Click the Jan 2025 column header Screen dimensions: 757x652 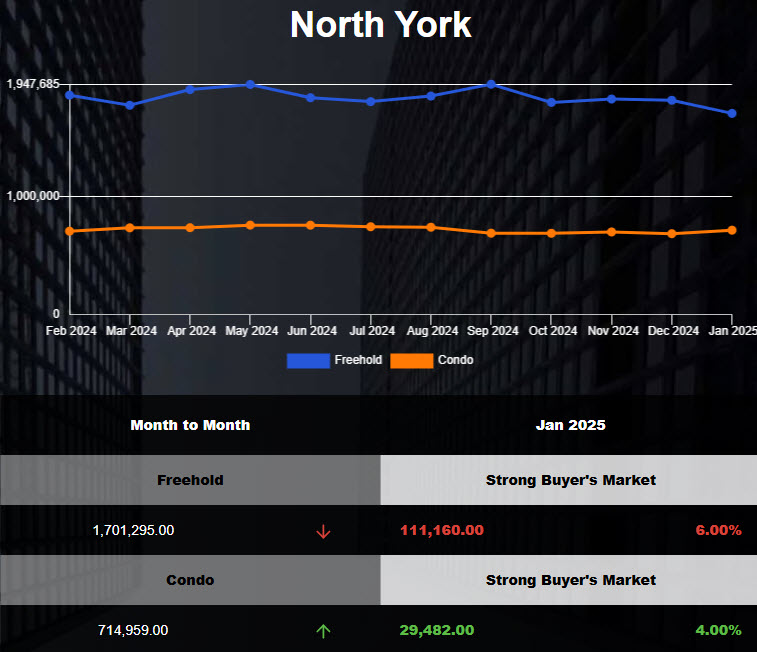pyautogui.click(x=570, y=425)
